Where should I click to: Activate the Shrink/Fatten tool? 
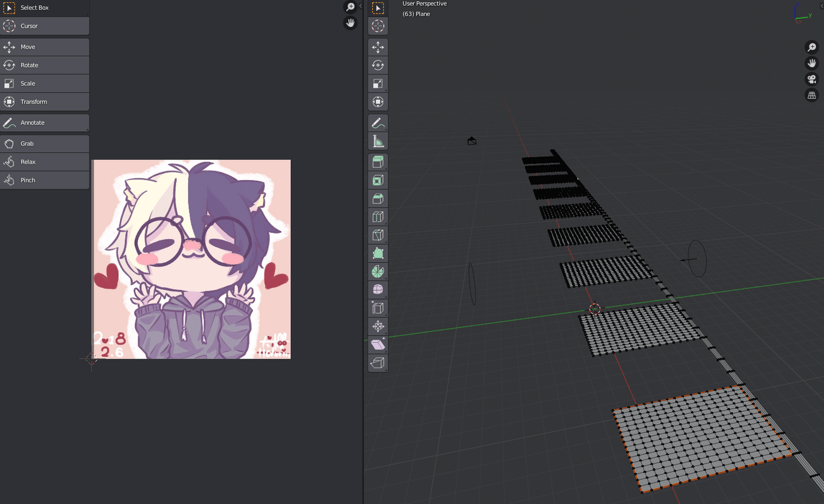(x=378, y=326)
